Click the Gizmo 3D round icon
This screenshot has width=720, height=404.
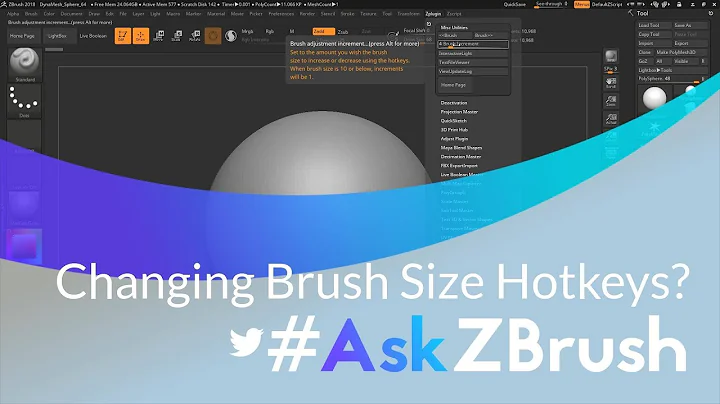pos(213,36)
